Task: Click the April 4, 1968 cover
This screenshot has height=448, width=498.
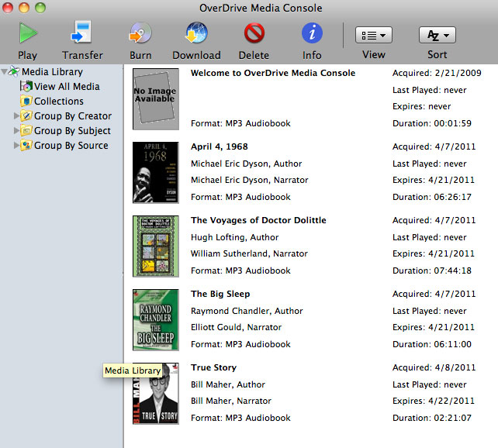Action: click(x=156, y=173)
